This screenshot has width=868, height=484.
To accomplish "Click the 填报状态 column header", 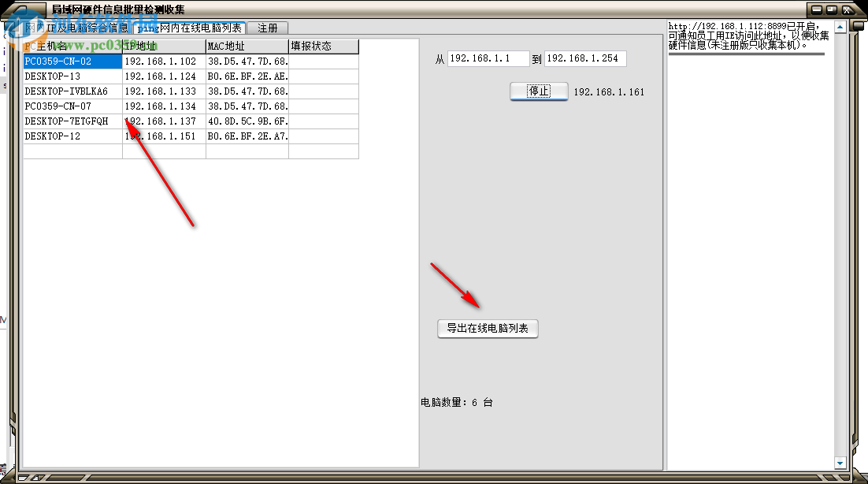I will click(x=323, y=46).
